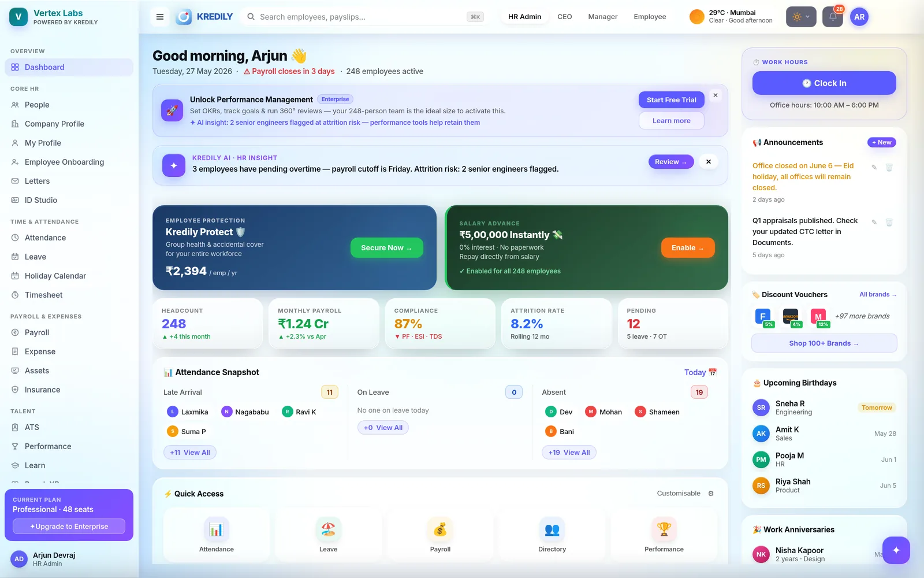Open Leave quick access tile

tap(328, 534)
